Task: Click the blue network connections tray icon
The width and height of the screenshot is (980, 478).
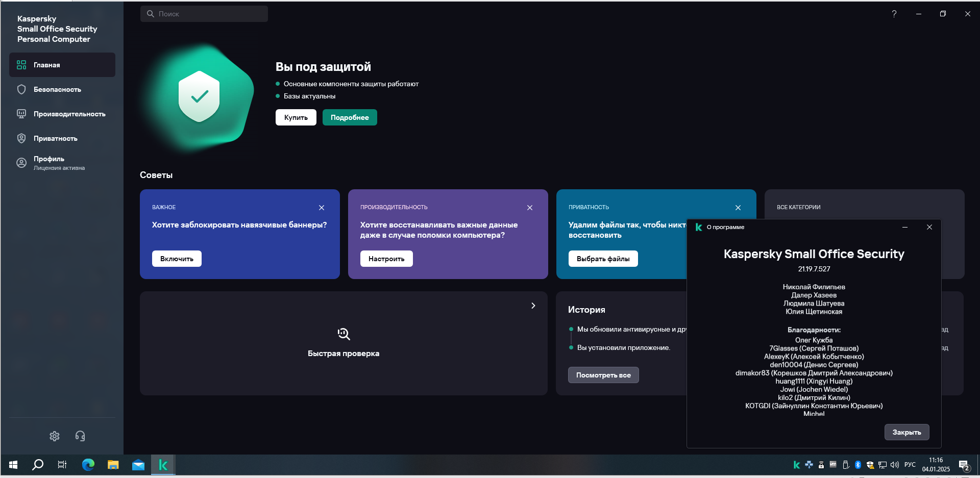Action: (x=809, y=465)
